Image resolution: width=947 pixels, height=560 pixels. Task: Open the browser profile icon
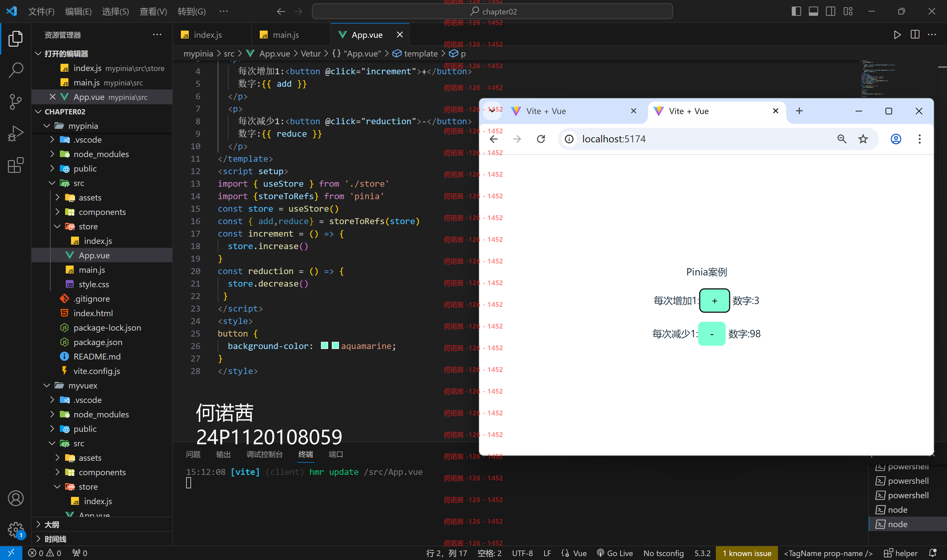pos(896,139)
